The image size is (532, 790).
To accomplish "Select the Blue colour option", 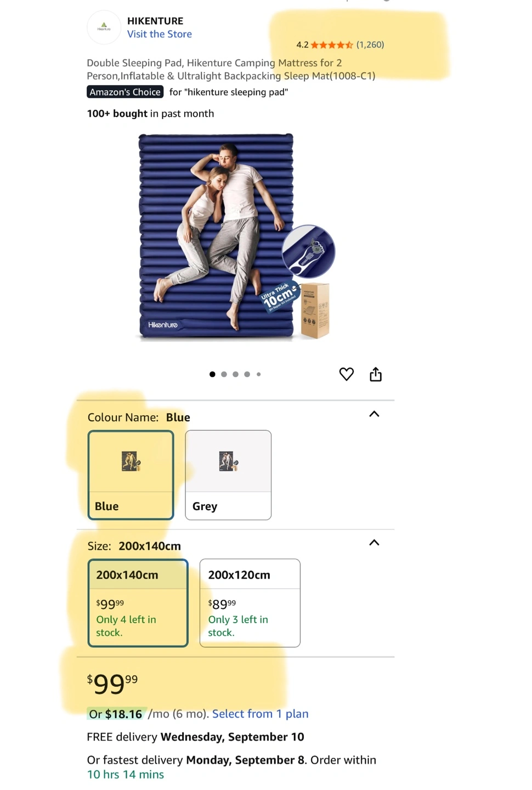I will (131, 475).
